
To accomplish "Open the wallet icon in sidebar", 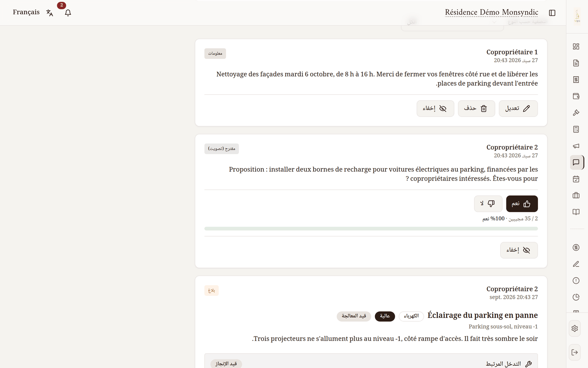I will click(576, 96).
